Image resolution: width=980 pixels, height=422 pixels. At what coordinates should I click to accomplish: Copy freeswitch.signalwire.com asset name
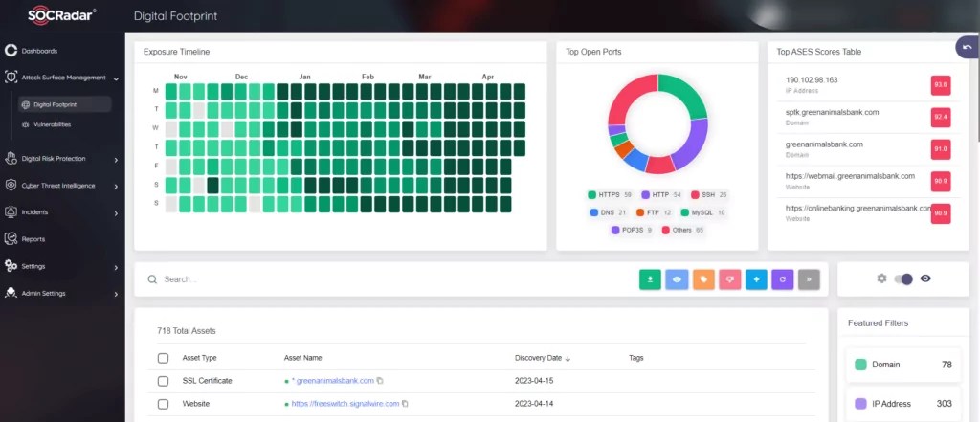pos(405,404)
